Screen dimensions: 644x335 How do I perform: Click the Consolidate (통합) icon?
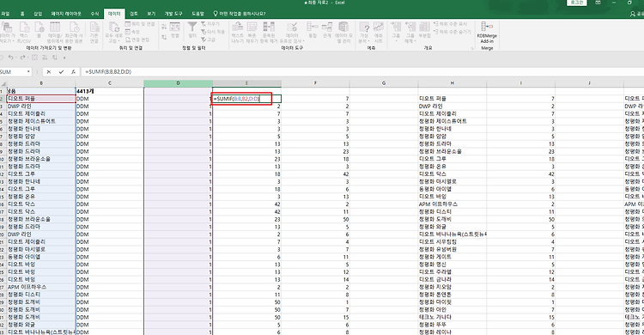313,27
